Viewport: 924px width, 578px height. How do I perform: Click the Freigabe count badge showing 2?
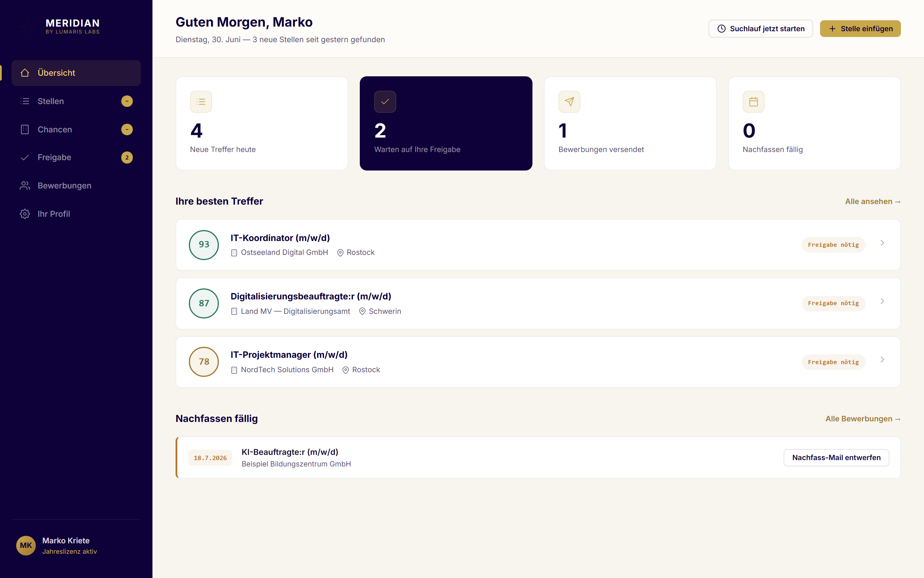(127, 158)
